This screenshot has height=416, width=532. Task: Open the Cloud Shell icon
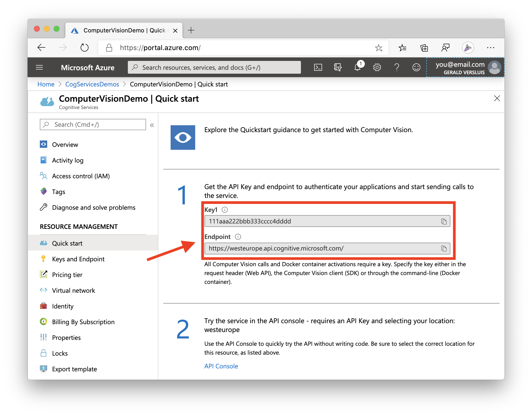click(318, 67)
